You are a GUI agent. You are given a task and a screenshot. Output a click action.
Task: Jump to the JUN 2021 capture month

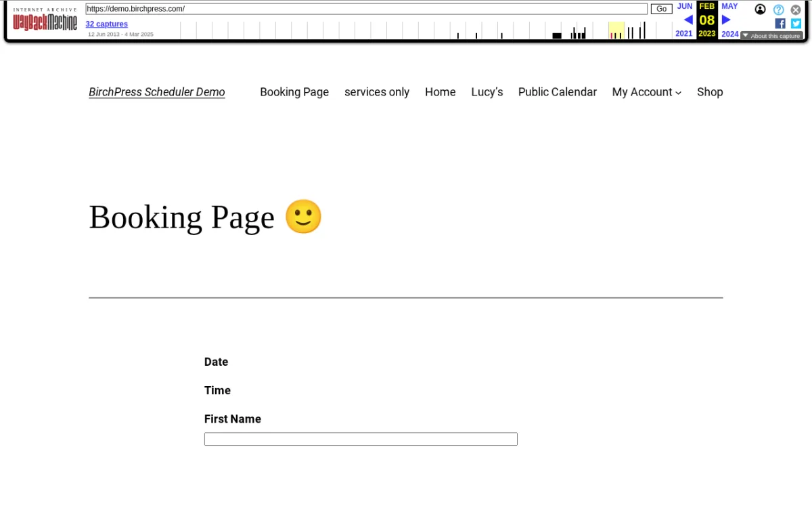pos(685,6)
